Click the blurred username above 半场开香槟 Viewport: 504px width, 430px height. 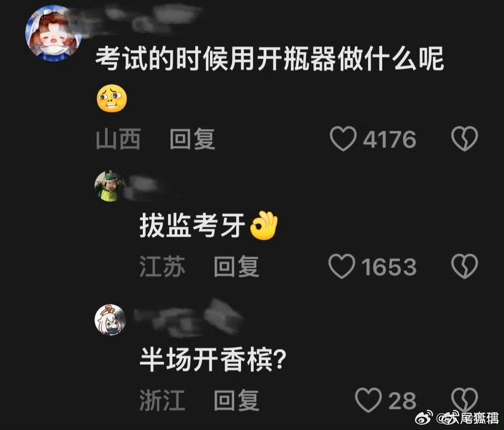point(188,319)
